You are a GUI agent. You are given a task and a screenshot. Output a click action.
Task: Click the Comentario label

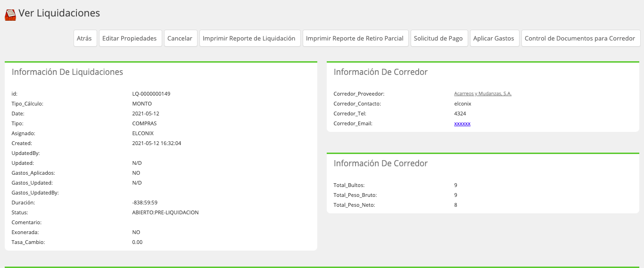point(26,222)
